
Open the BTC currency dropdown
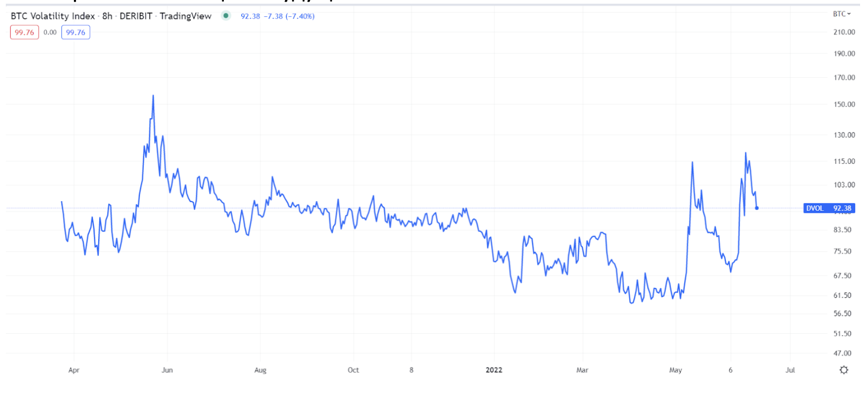pyautogui.click(x=842, y=14)
